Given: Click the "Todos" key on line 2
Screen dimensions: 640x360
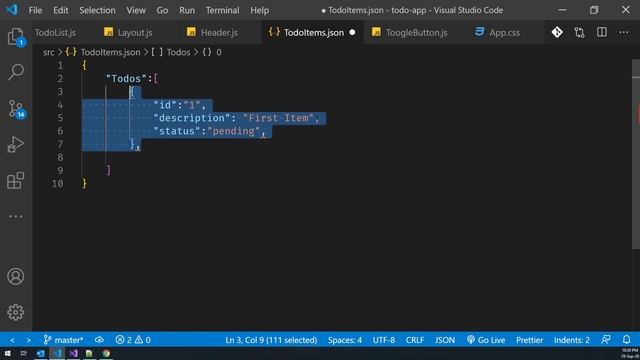Looking at the screenshot, I should (x=126, y=78).
